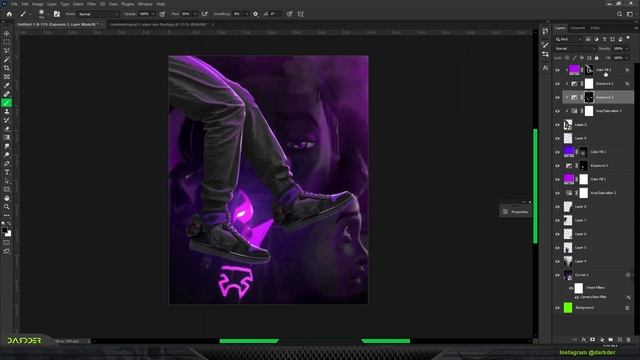Hide the Color Fill 2 layer
Viewport: 640px width, 360px height.
pos(558,152)
